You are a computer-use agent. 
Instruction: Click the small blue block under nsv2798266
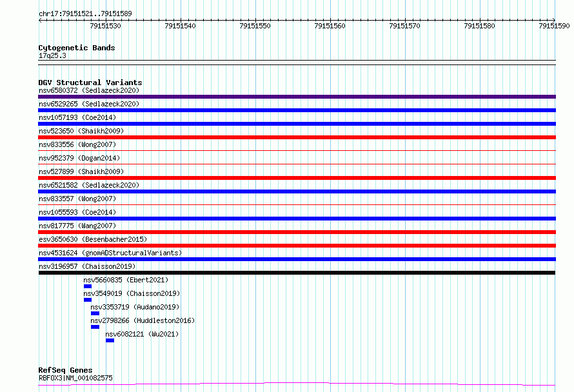(x=95, y=327)
